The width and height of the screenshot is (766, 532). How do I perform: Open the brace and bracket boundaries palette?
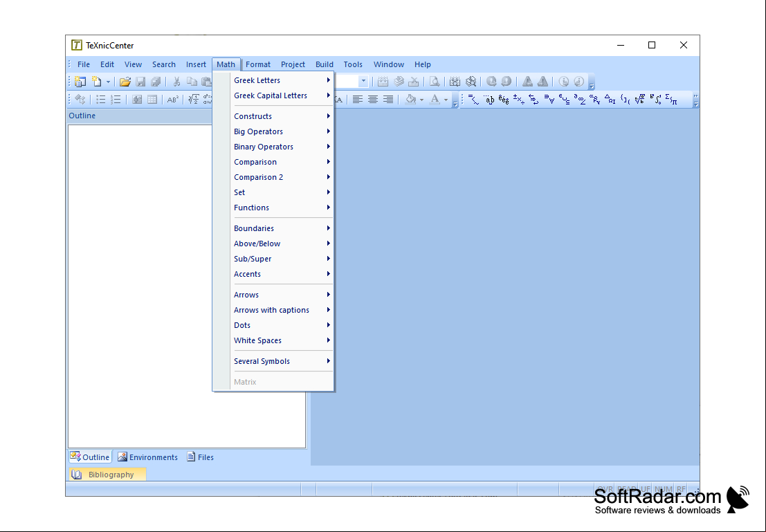click(x=625, y=100)
